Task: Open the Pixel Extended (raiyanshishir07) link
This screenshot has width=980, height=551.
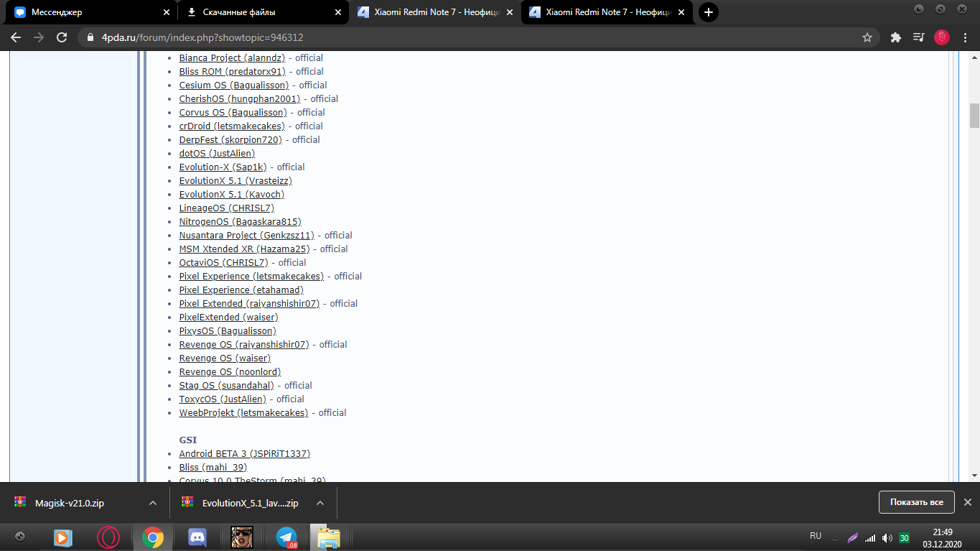Action: 249,304
